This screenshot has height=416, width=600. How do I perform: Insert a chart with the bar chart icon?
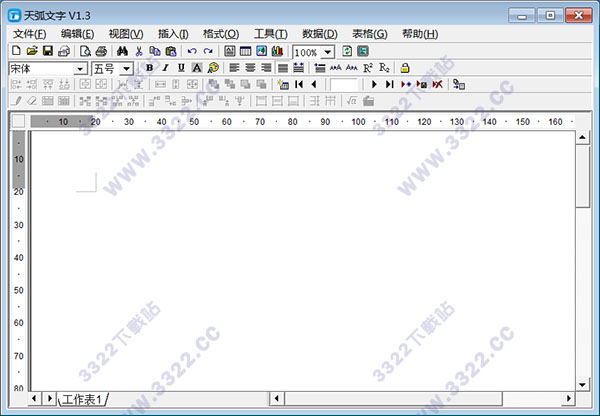277,51
